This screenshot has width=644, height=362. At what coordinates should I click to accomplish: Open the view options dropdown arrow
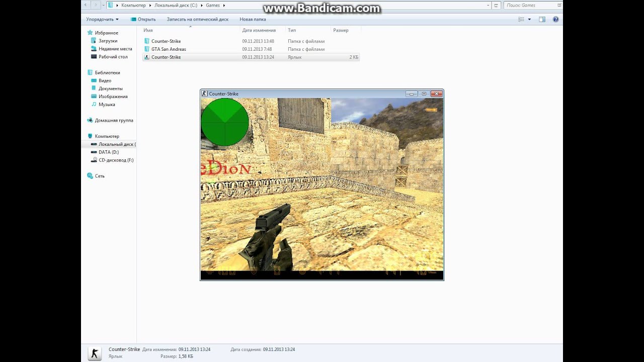pos(529,19)
